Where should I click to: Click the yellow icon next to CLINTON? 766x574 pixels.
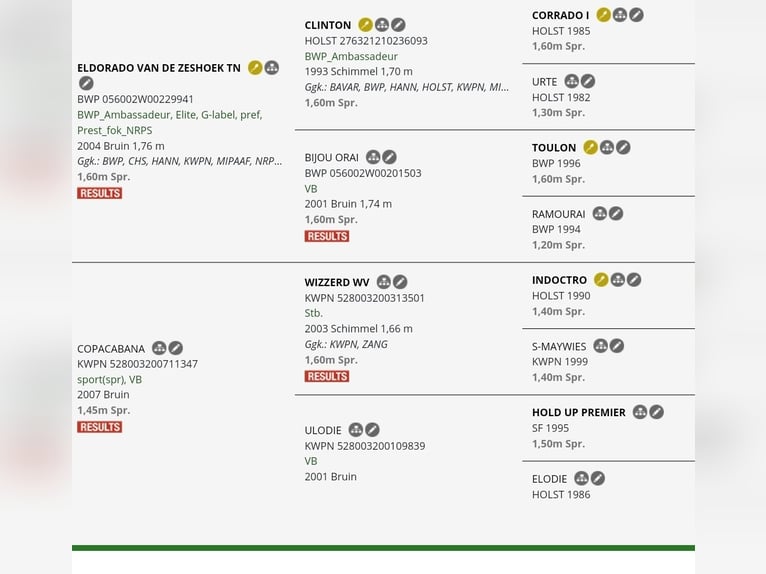point(365,25)
